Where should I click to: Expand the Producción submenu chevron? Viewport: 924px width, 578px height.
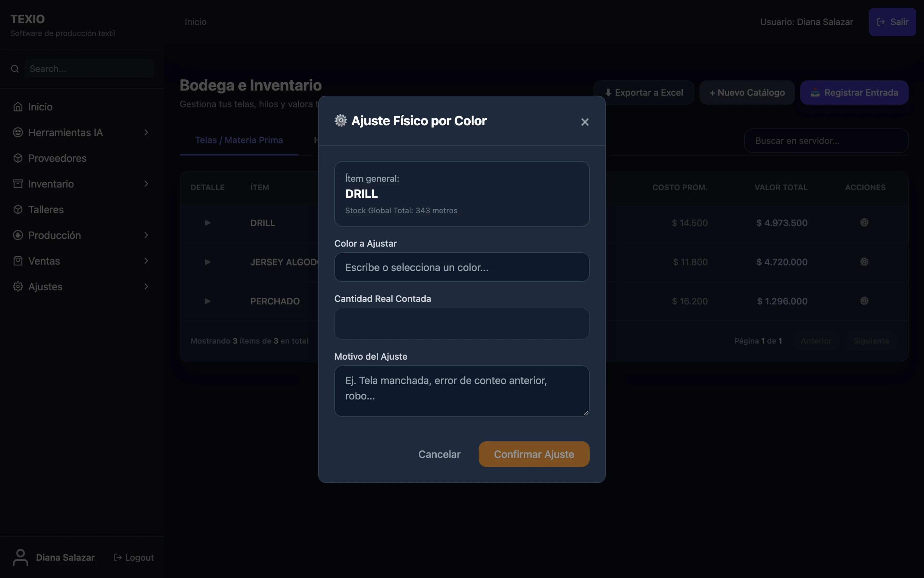coord(146,235)
